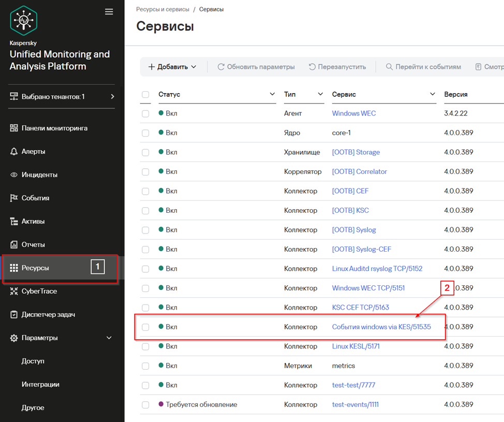The image size is (504, 422).
Task: Click Перезапустить button in toolbar
Action: coord(337,67)
